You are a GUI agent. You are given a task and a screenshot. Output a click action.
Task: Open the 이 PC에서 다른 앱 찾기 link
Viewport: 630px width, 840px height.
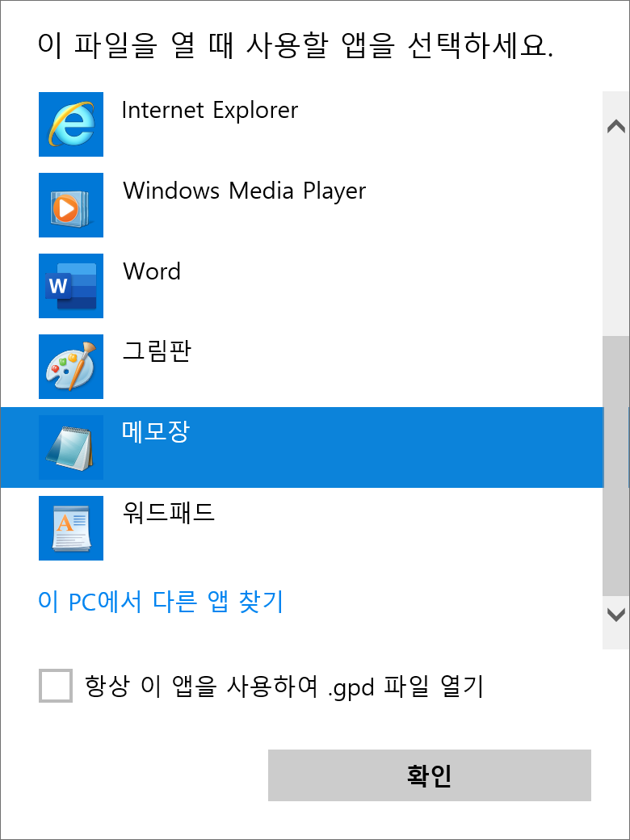[160, 602]
